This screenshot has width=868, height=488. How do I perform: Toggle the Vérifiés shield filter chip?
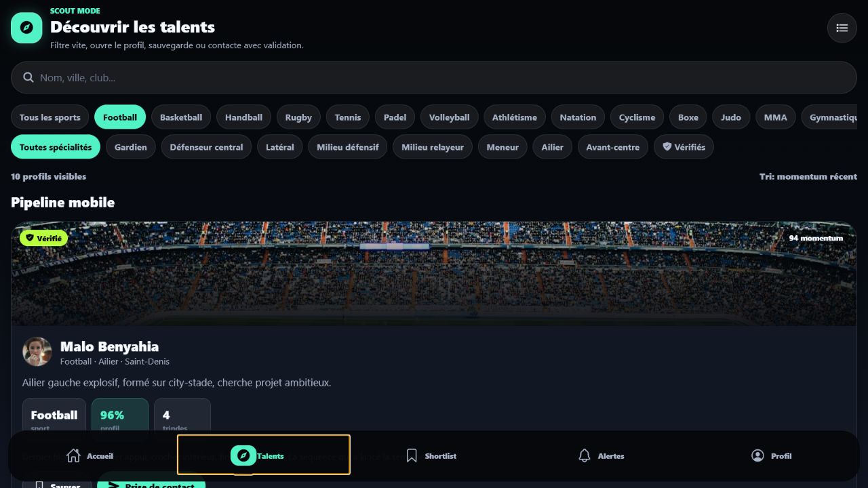684,147
